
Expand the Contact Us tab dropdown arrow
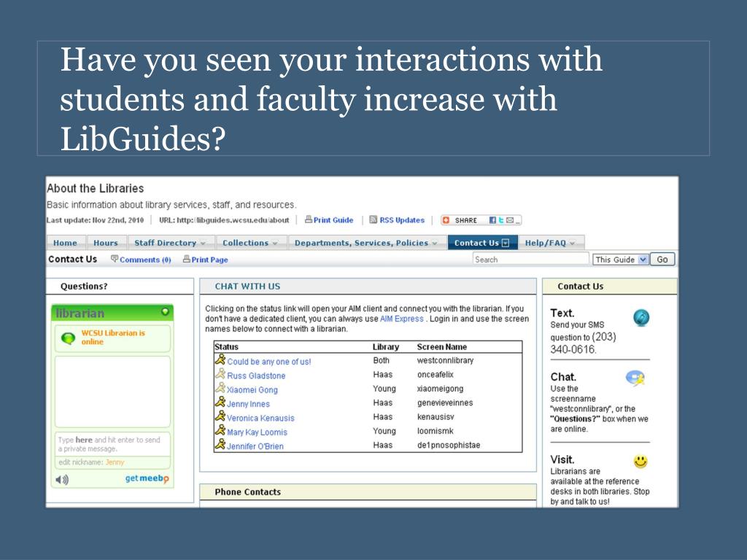[506, 243]
